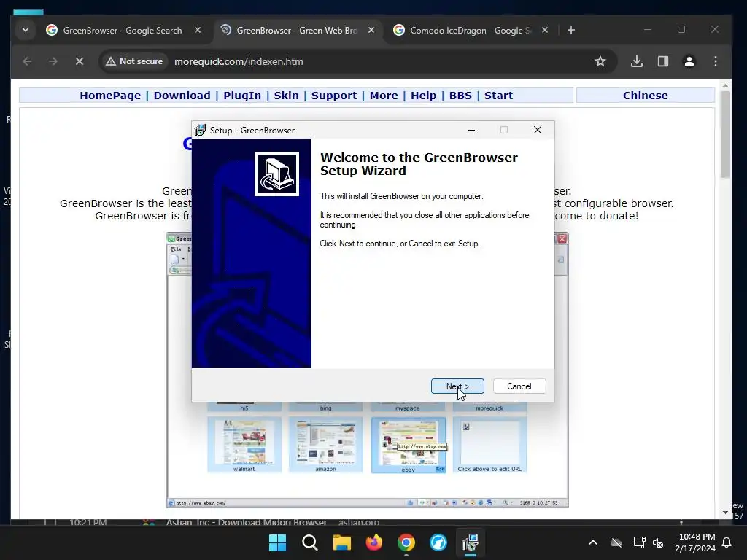Click Next in the GreenBrowser Setup wizard
Viewport: 747px width, 560px height.
(457, 386)
